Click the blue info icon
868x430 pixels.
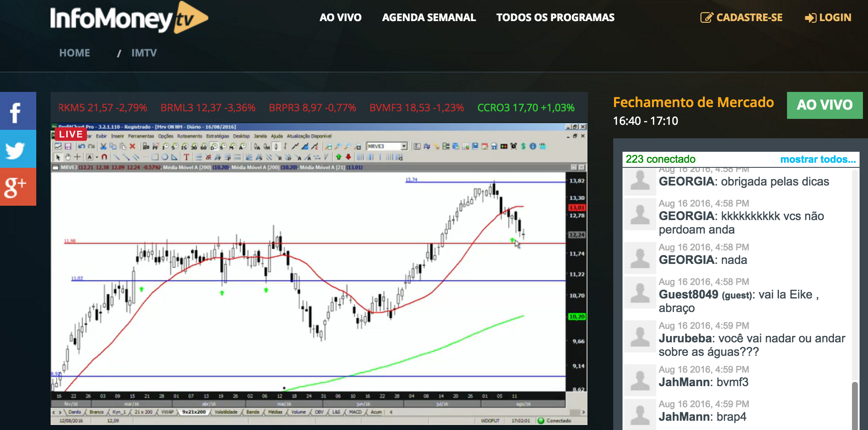coord(533,146)
